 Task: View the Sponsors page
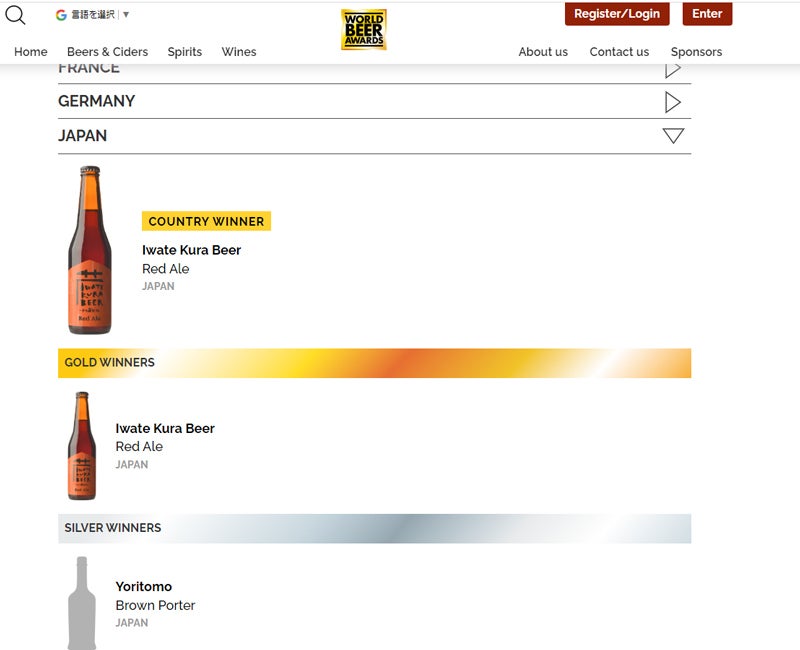696,52
